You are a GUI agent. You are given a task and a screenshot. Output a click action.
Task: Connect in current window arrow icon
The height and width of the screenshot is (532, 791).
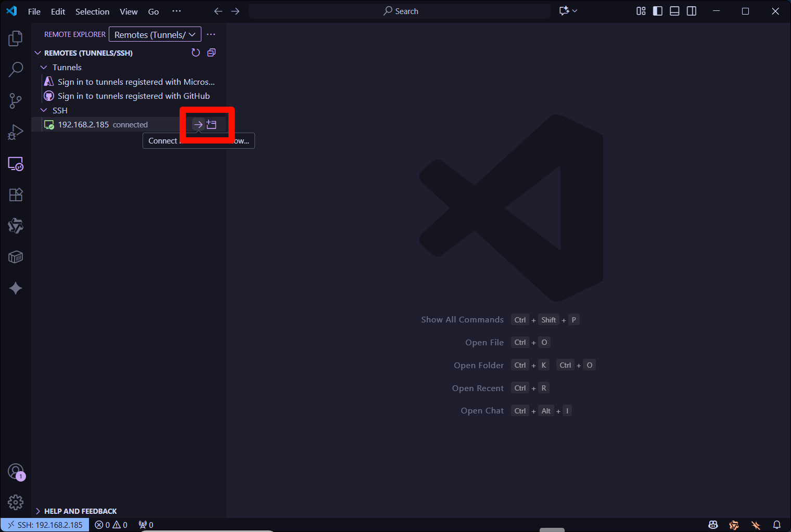[198, 125]
